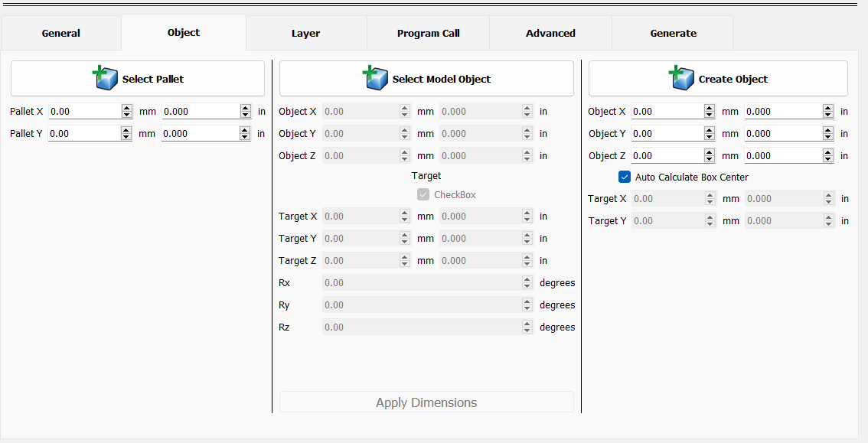
Task: Click the Create Object X inches field
Action: 782,112
